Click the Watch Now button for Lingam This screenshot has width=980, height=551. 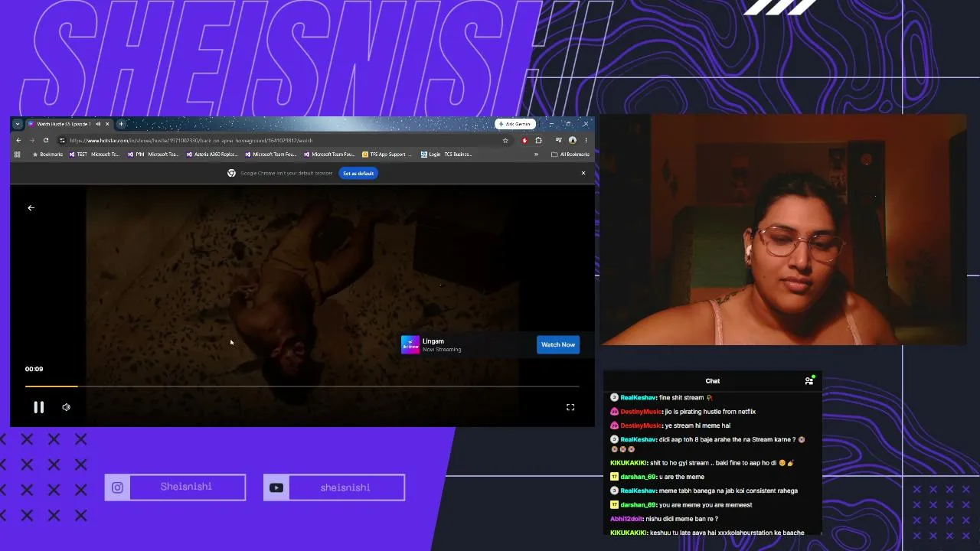(x=558, y=344)
